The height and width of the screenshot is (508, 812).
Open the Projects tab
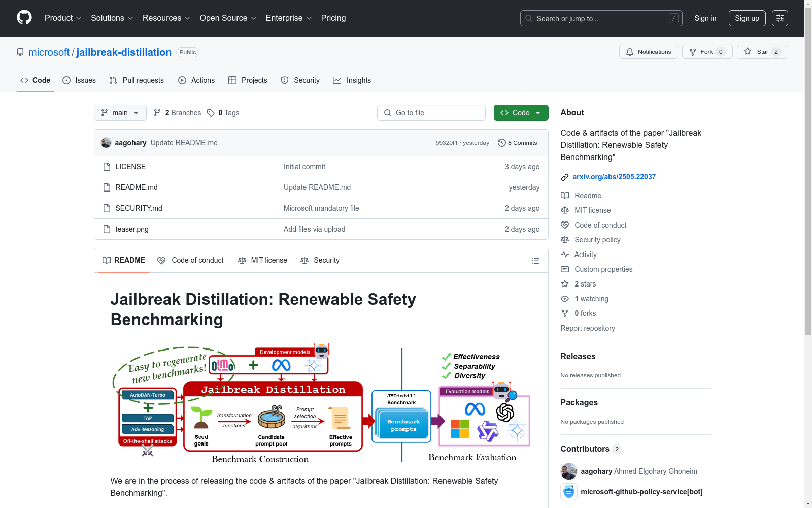click(x=248, y=80)
